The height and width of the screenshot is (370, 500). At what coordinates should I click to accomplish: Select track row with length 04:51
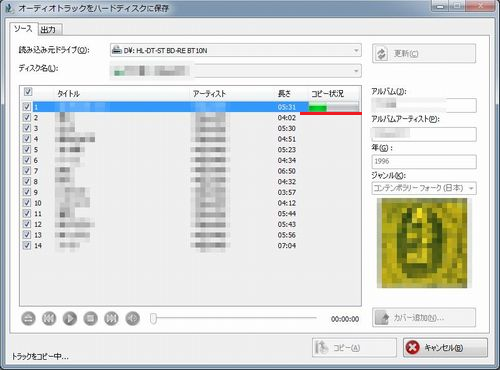tap(191, 139)
